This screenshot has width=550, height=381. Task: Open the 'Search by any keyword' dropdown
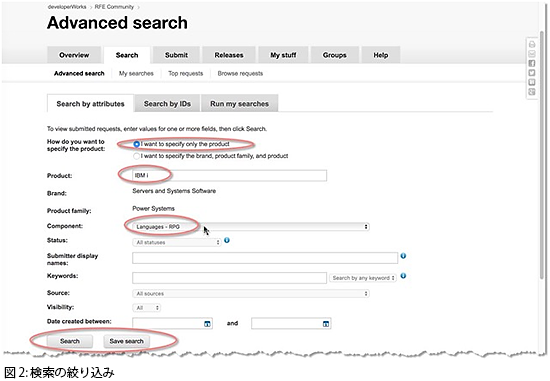(363, 278)
